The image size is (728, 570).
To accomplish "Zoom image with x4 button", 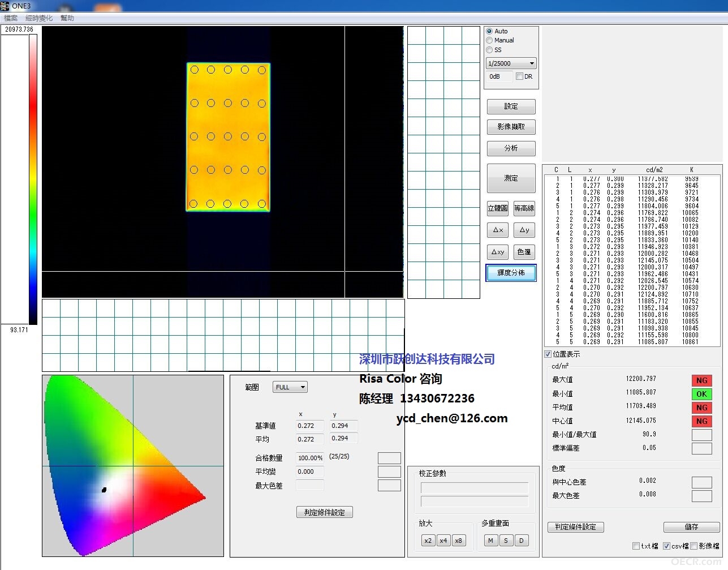I will pos(443,541).
